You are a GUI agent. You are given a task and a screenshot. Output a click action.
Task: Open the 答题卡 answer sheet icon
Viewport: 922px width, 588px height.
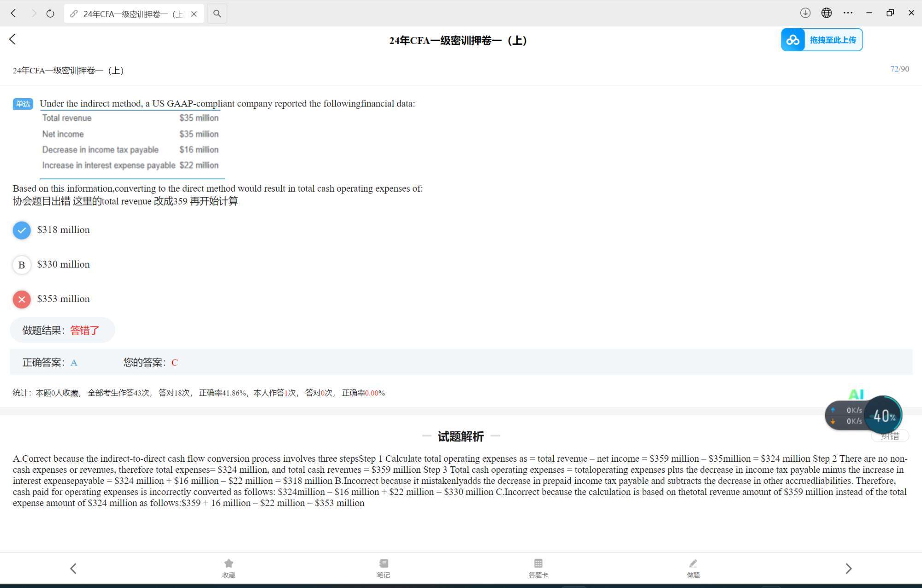pyautogui.click(x=538, y=564)
